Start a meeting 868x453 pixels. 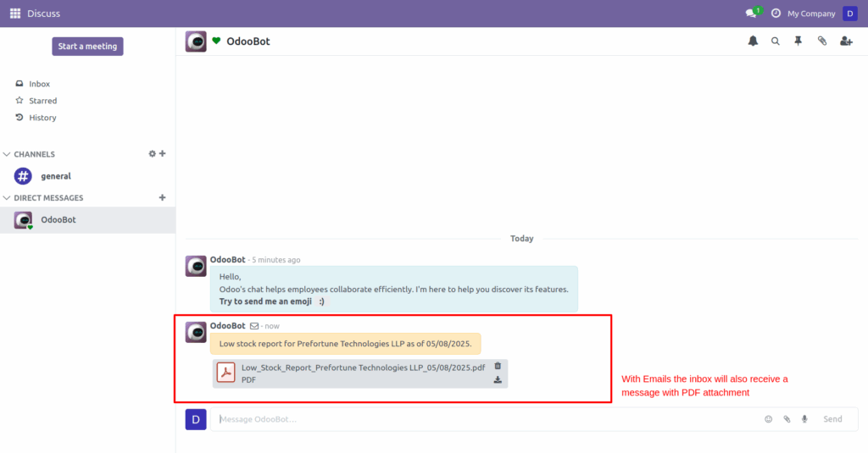pyautogui.click(x=87, y=47)
